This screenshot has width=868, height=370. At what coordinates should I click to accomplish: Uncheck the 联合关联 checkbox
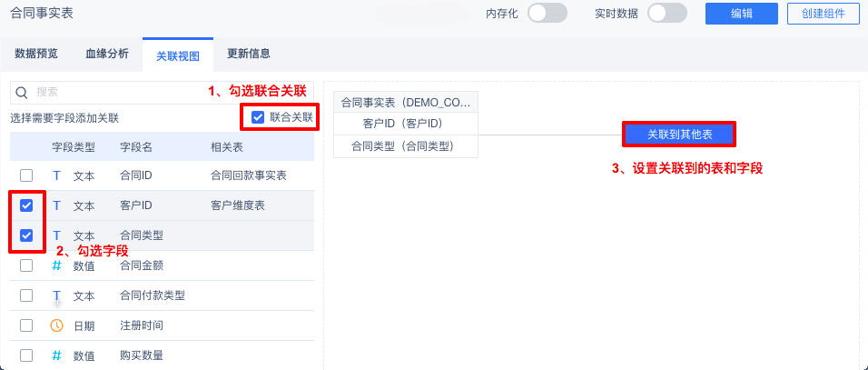coord(259,117)
